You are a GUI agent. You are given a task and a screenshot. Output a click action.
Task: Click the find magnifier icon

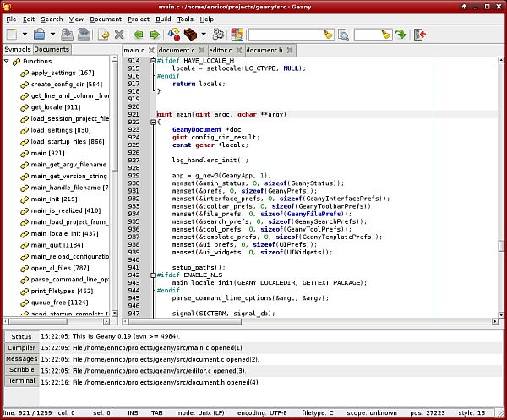click(x=343, y=35)
